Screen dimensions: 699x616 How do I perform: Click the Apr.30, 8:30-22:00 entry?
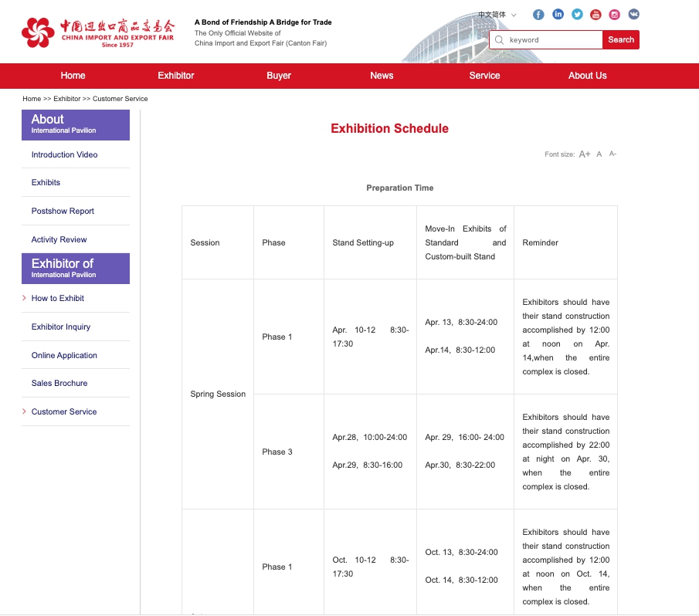(460, 465)
